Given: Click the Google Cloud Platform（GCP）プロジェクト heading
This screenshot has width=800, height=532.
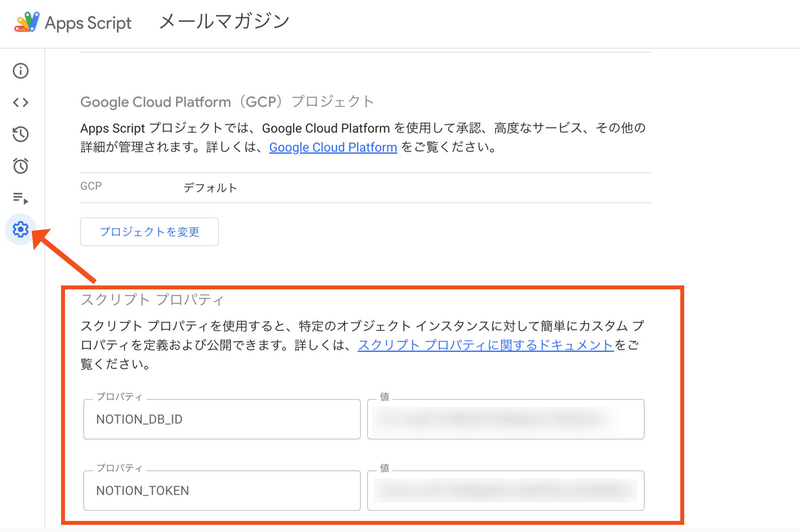Looking at the screenshot, I should 227,102.
